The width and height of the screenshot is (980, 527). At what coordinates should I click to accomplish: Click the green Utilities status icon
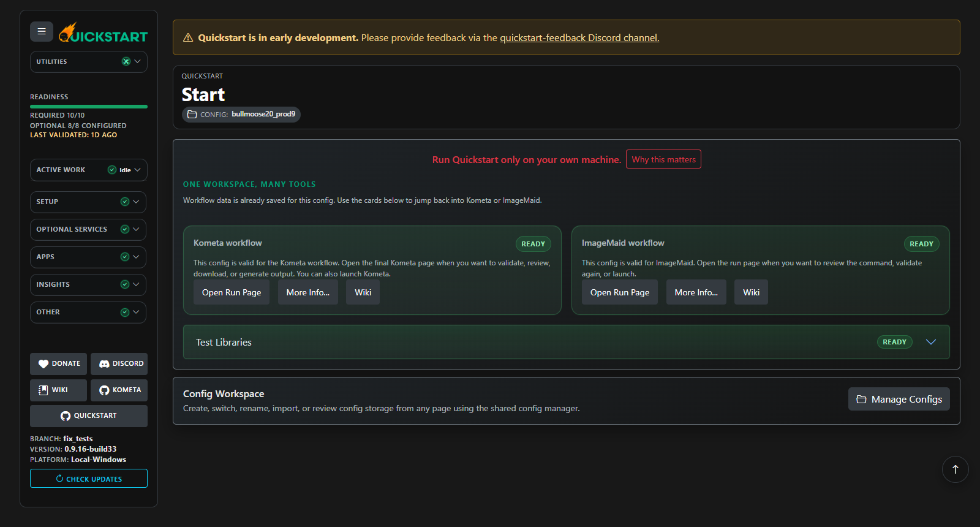pos(126,61)
